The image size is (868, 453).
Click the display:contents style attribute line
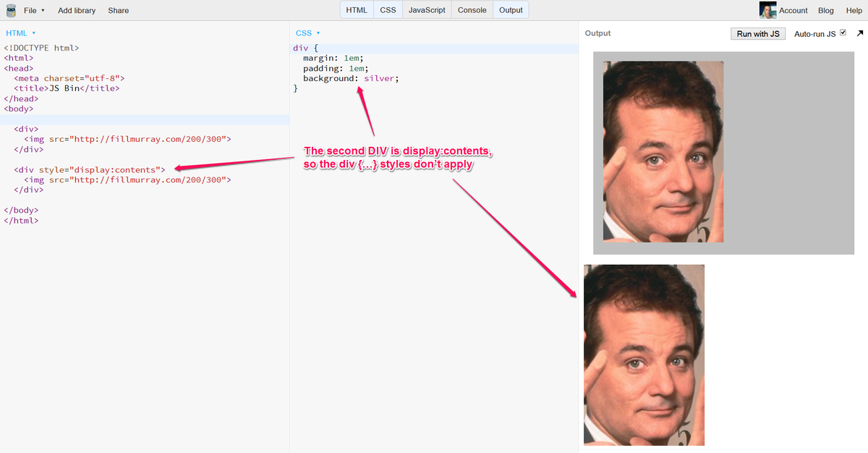90,169
